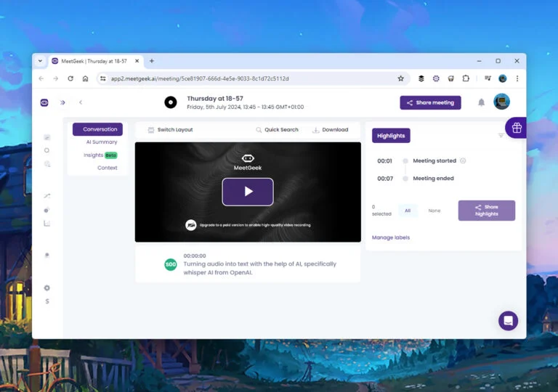Click the dollar sign billing icon
Viewport: 558px width, 392px height.
47,301
